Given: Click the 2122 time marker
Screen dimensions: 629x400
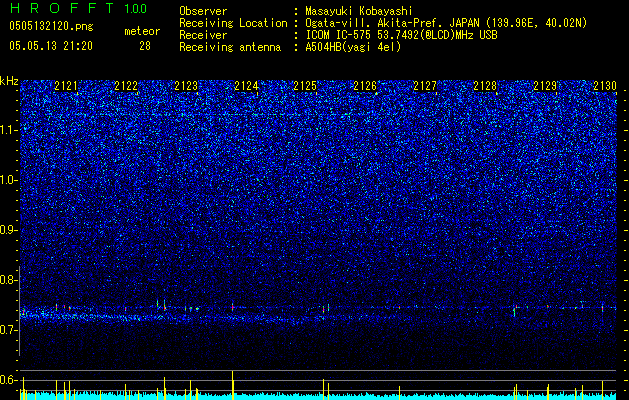Looking at the screenshot, I should click(126, 86).
